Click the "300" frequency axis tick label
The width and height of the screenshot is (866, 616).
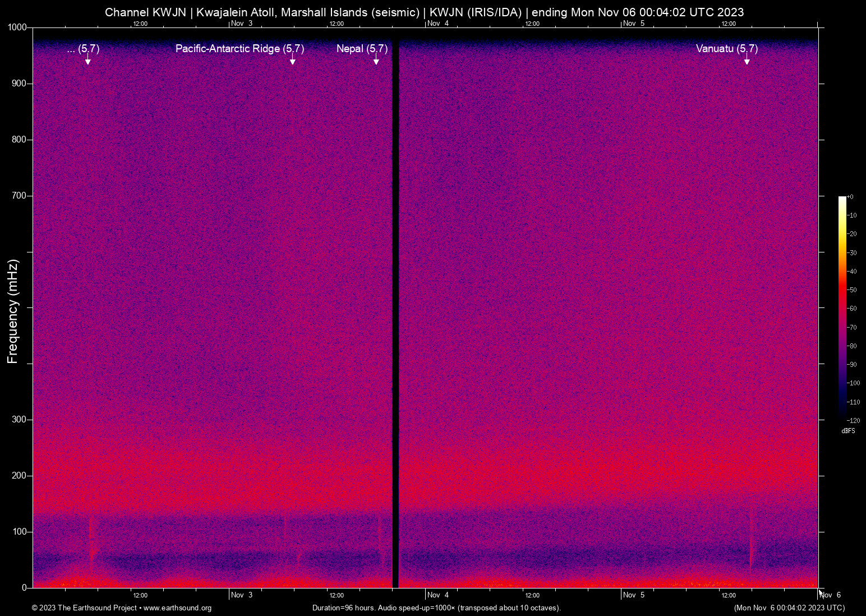pyautogui.click(x=19, y=420)
